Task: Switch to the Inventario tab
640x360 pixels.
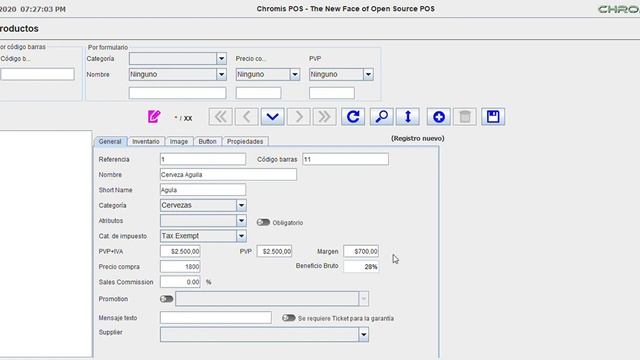Action: click(146, 141)
